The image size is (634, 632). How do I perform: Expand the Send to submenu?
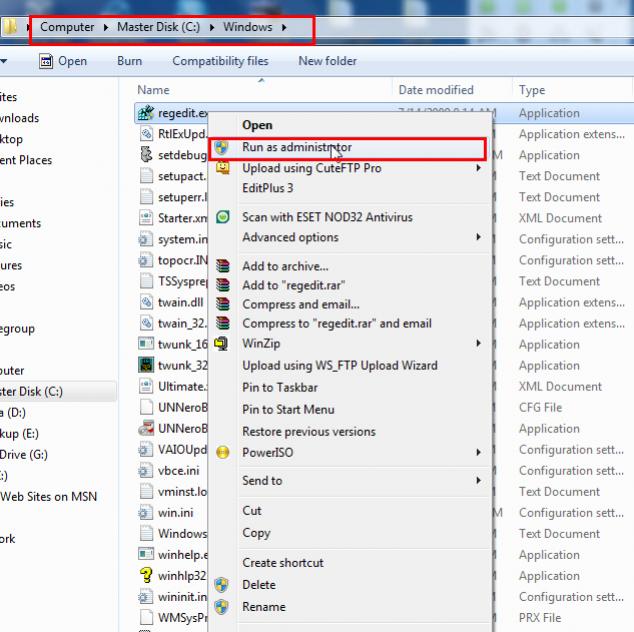click(x=479, y=480)
